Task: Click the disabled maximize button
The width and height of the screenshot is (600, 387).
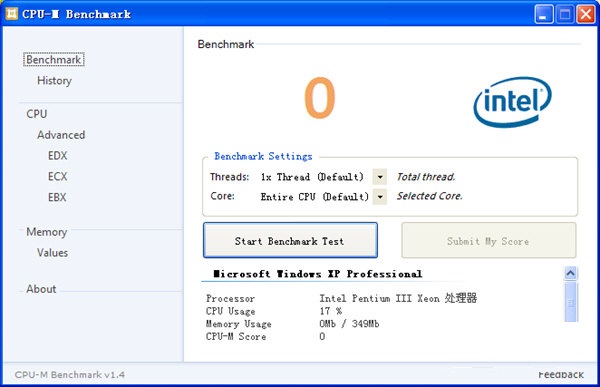Action: (x=565, y=15)
